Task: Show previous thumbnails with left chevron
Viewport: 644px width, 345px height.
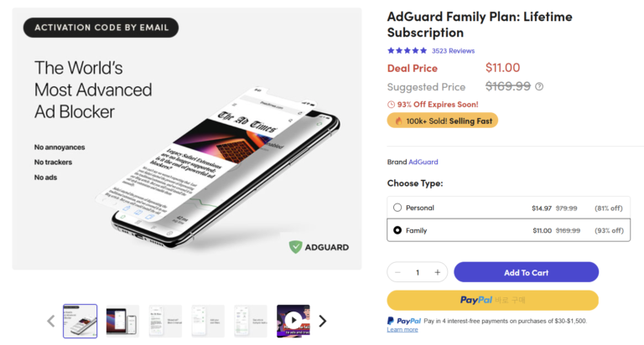Action: [50, 320]
